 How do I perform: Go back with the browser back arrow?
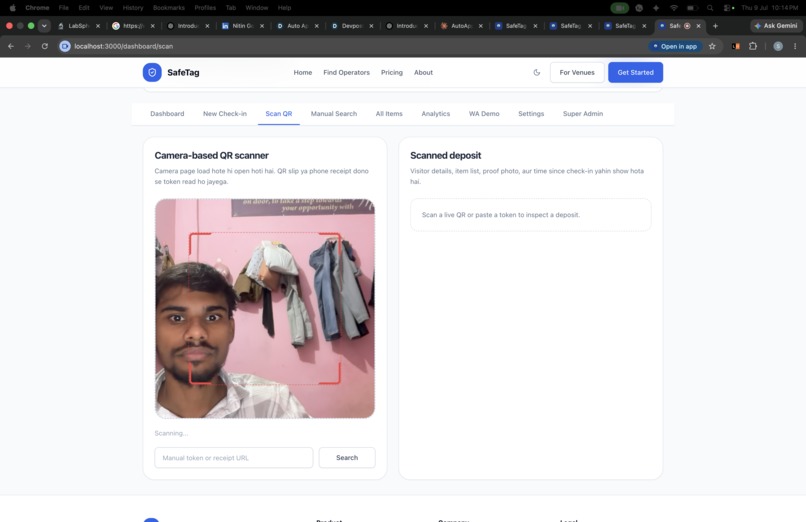click(x=11, y=46)
